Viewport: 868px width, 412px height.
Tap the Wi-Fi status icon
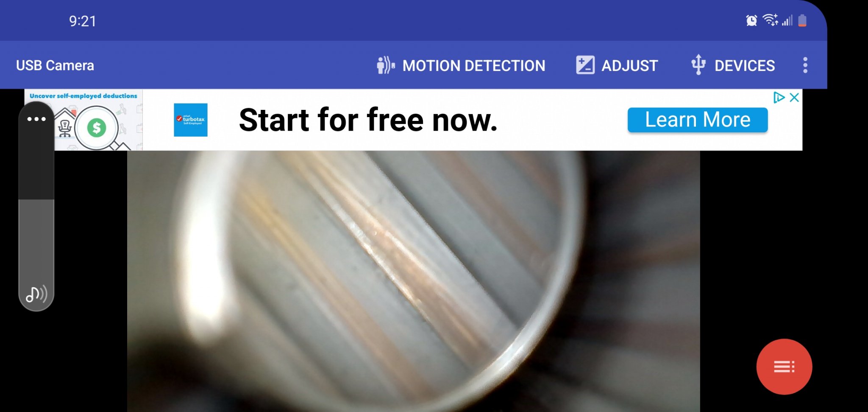tap(770, 20)
